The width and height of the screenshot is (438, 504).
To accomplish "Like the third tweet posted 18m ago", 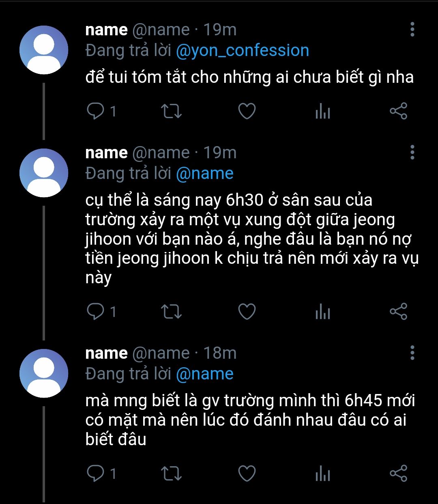I will click(247, 473).
